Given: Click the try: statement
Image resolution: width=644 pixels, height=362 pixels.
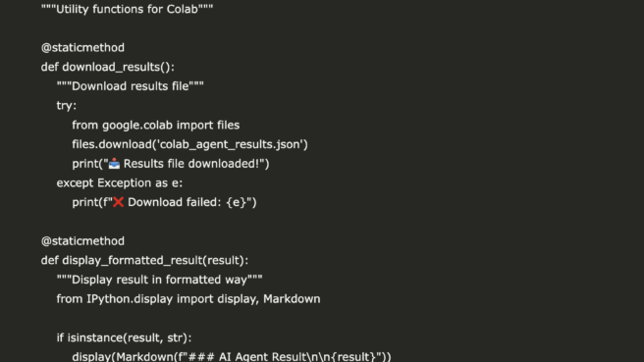Looking at the screenshot, I should point(67,106).
